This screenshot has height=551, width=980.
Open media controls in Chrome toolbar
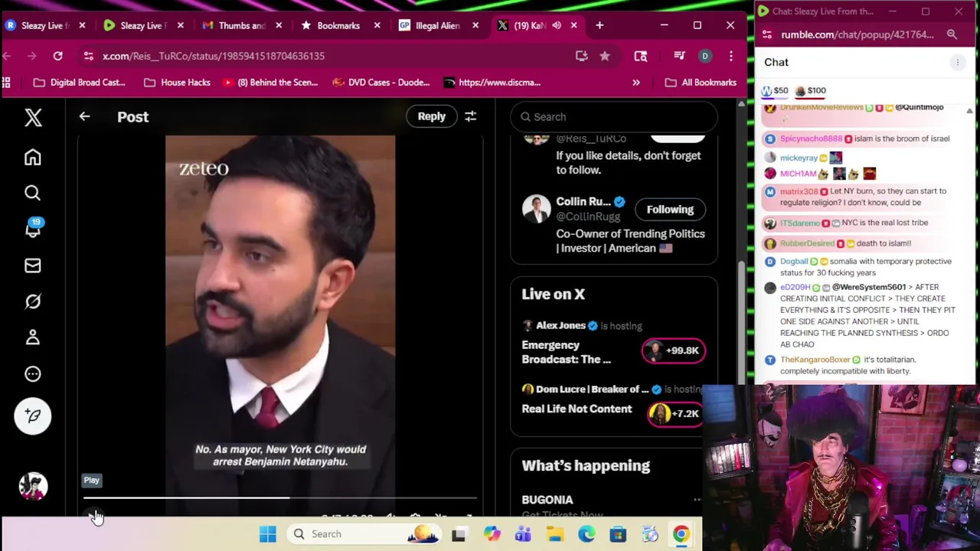tap(679, 56)
